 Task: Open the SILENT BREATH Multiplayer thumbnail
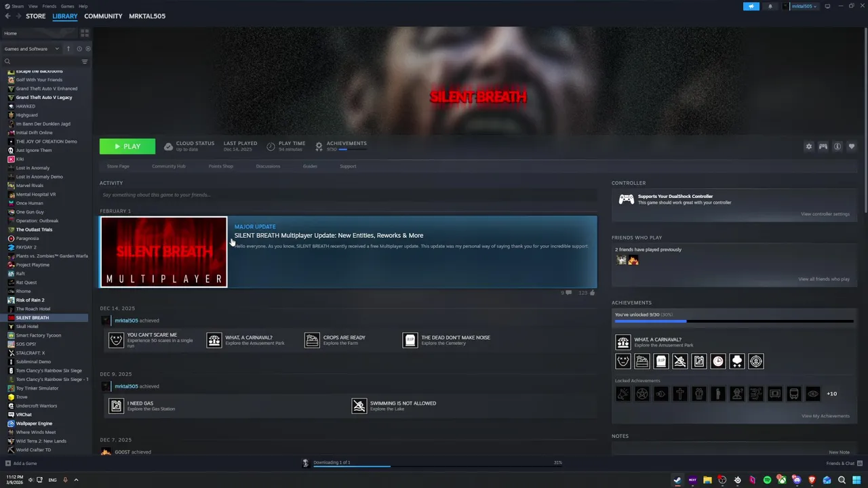point(163,252)
